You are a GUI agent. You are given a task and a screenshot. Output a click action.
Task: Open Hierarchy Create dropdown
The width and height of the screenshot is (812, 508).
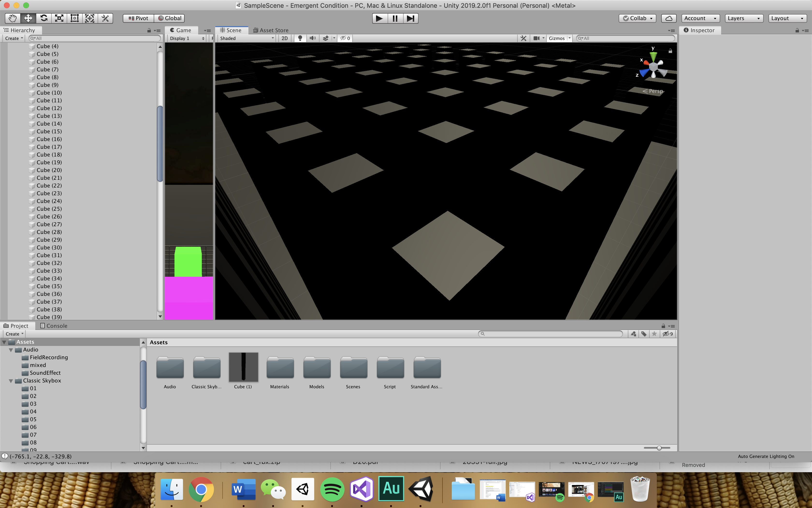(14, 38)
